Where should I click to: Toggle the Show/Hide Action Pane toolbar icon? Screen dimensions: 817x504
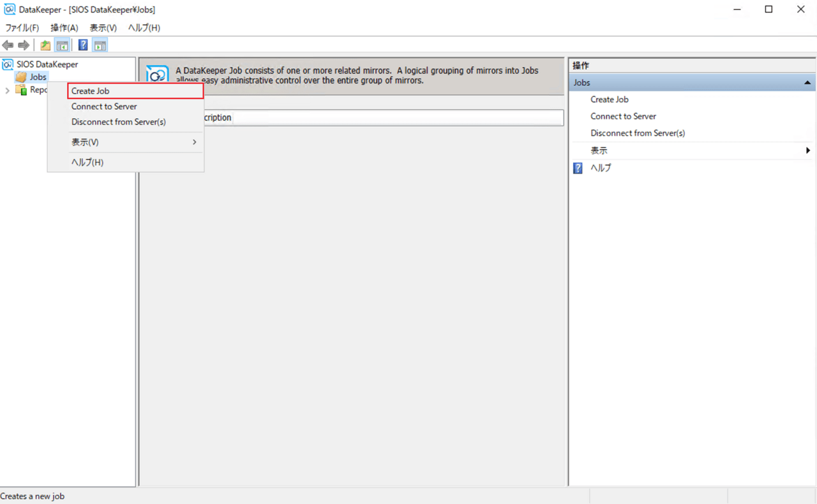100,45
